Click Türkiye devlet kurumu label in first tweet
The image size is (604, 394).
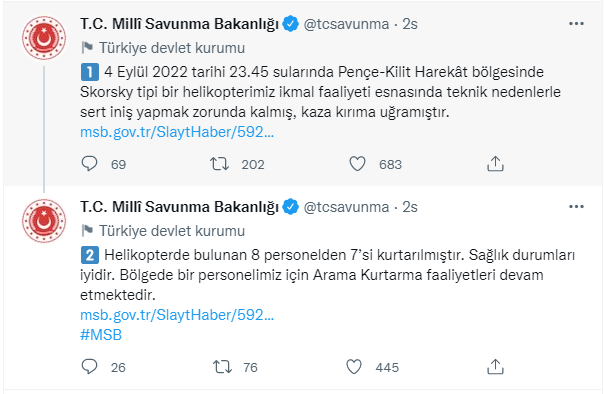tap(172, 48)
